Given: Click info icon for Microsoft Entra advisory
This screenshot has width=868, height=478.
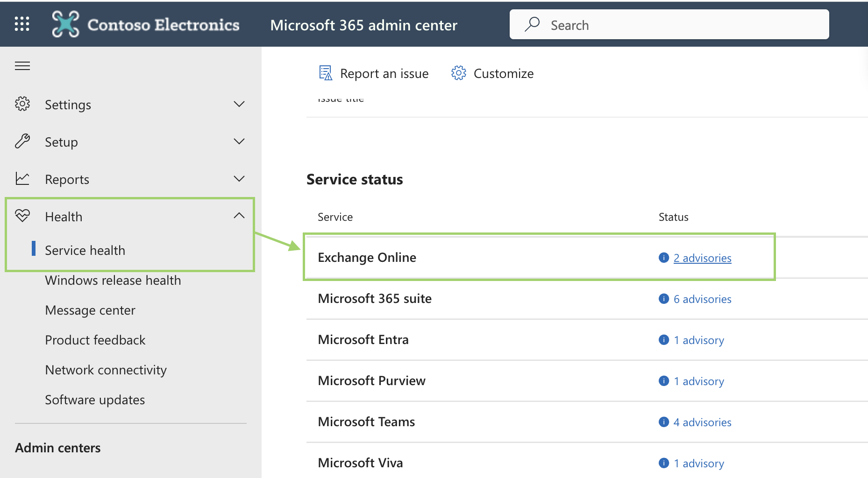Looking at the screenshot, I should [x=664, y=340].
